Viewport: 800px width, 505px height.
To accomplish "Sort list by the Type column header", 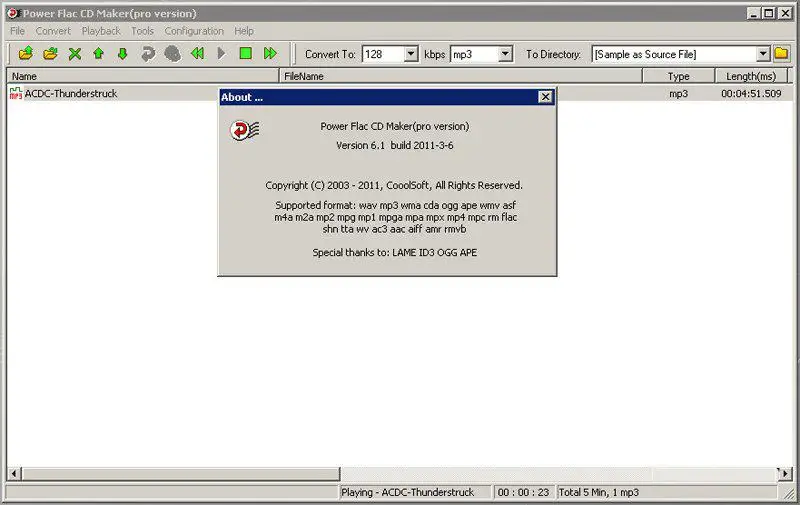I will pos(679,76).
